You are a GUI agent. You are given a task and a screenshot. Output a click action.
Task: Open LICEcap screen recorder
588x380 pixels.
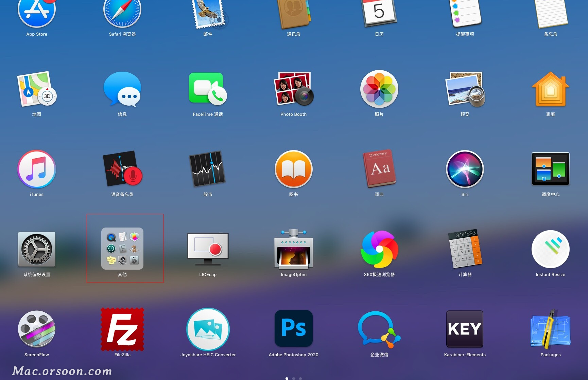point(208,249)
